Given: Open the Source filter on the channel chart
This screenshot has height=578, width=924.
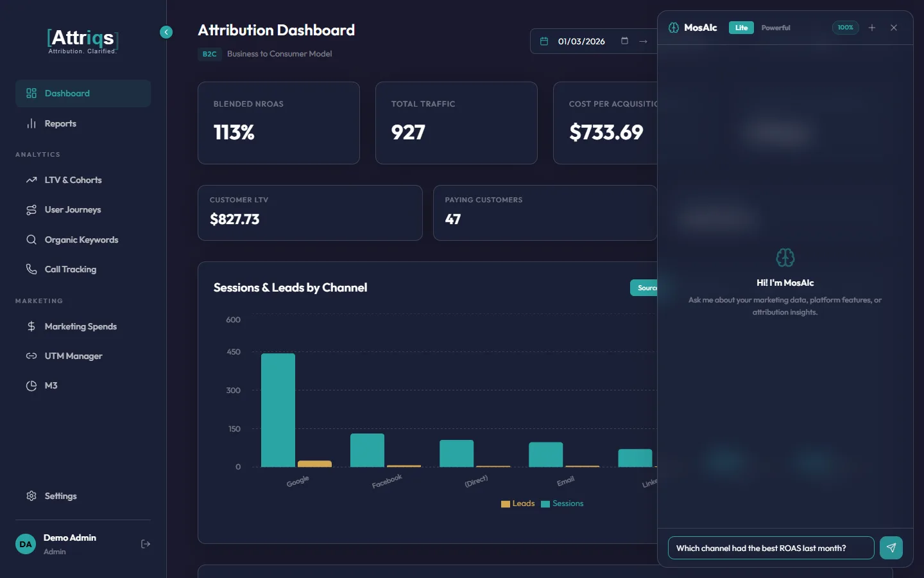Looking at the screenshot, I should (645, 288).
